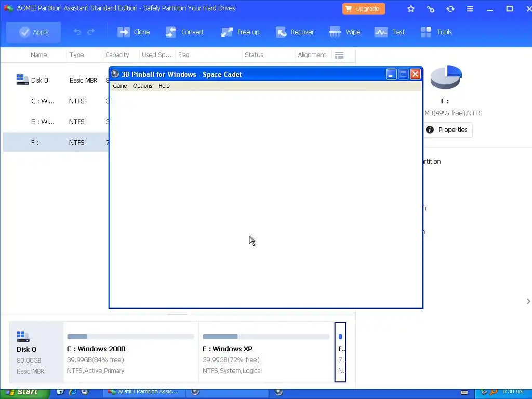Click the Apply button in the toolbar

[x=34, y=32]
